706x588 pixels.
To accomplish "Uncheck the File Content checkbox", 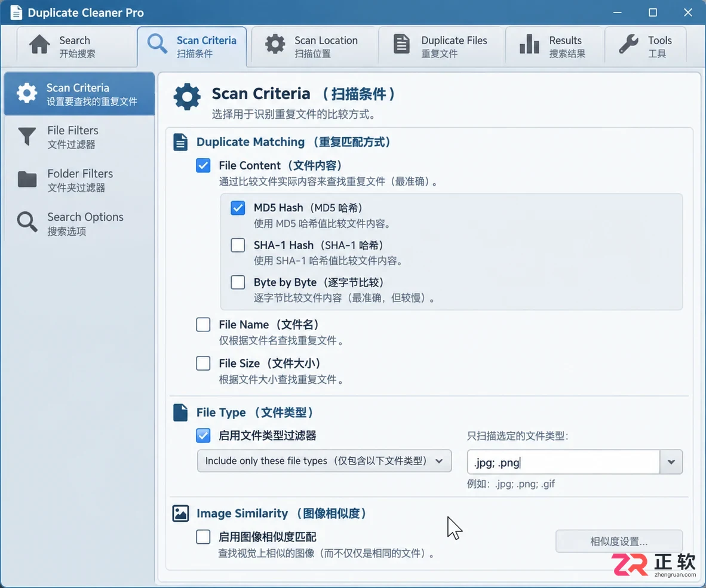I will click(203, 165).
